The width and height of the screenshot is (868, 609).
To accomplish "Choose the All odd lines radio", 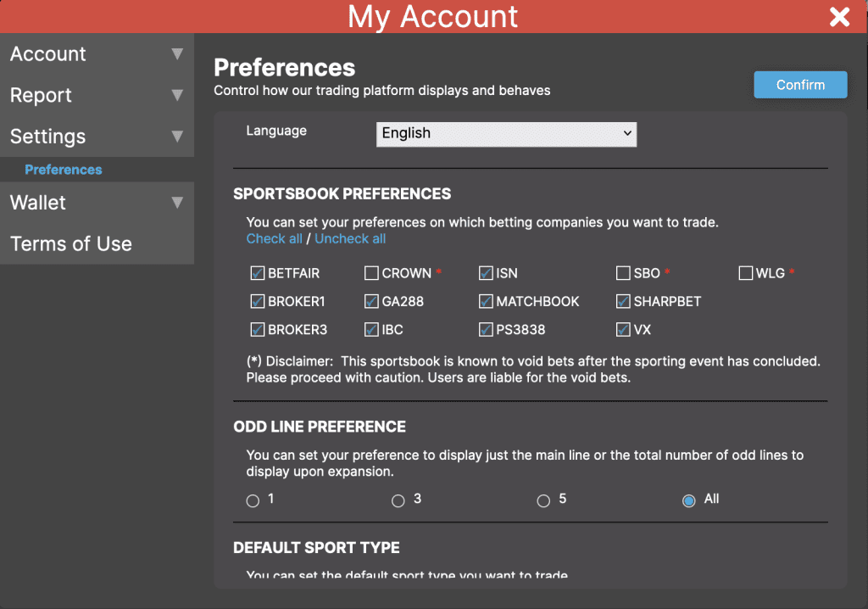I will pyautogui.click(x=689, y=500).
